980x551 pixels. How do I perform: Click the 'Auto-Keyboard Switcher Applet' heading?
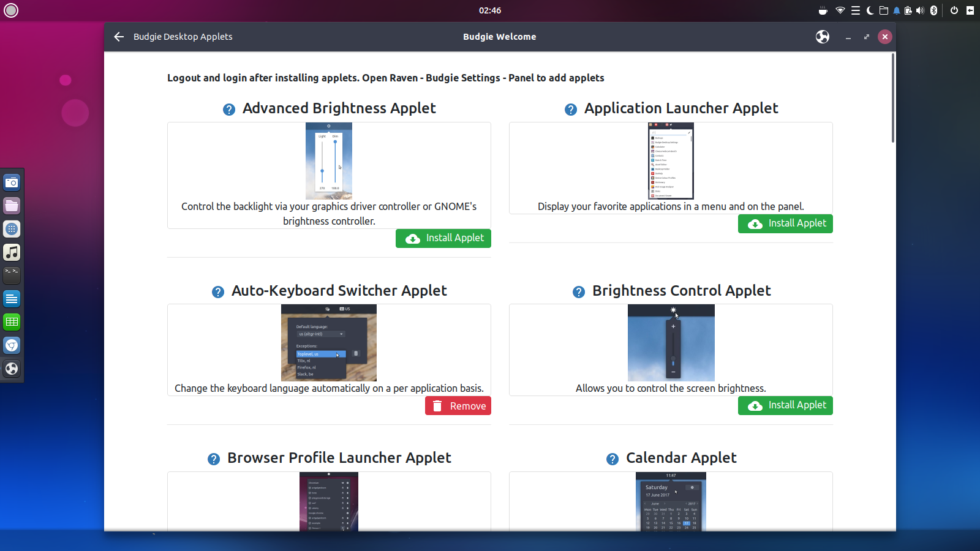click(x=339, y=291)
